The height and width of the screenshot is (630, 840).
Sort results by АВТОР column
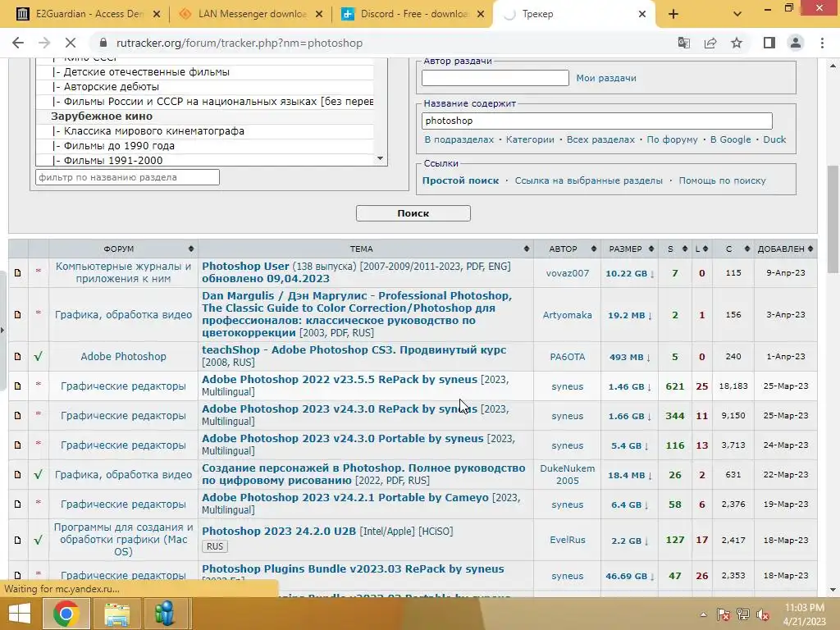click(x=567, y=249)
